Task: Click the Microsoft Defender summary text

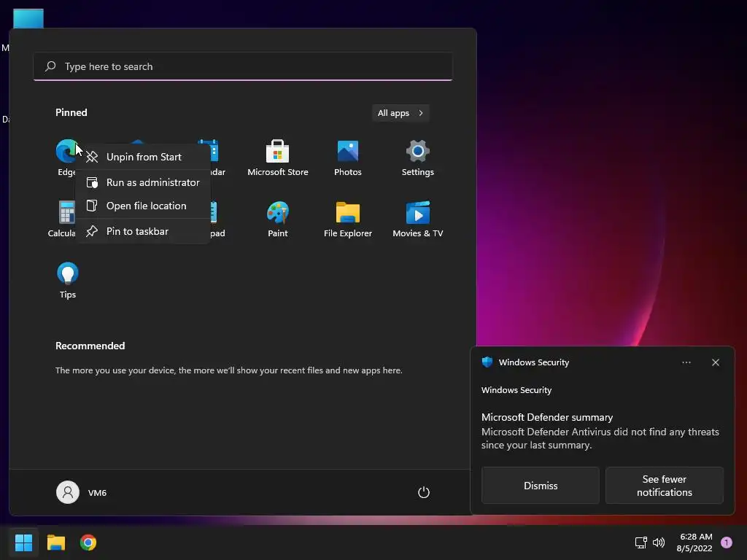Action: 547,417
